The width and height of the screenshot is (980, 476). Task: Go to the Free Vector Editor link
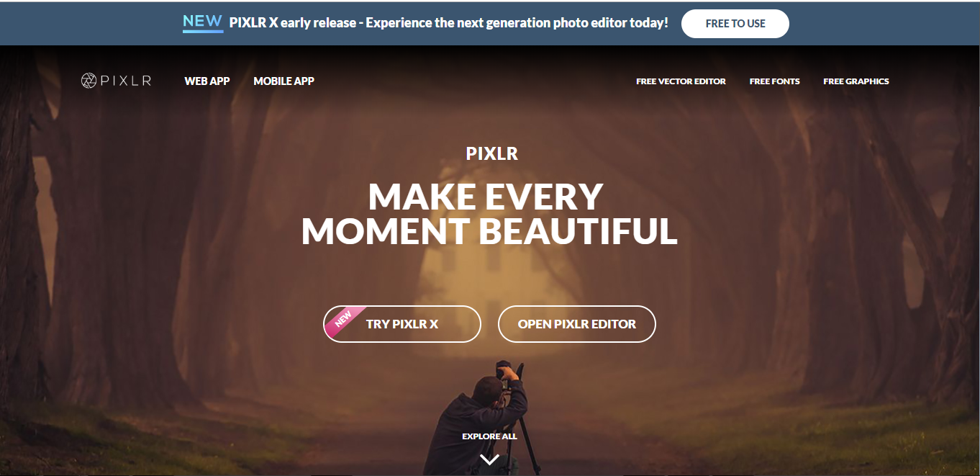click(x=681, y=81)
